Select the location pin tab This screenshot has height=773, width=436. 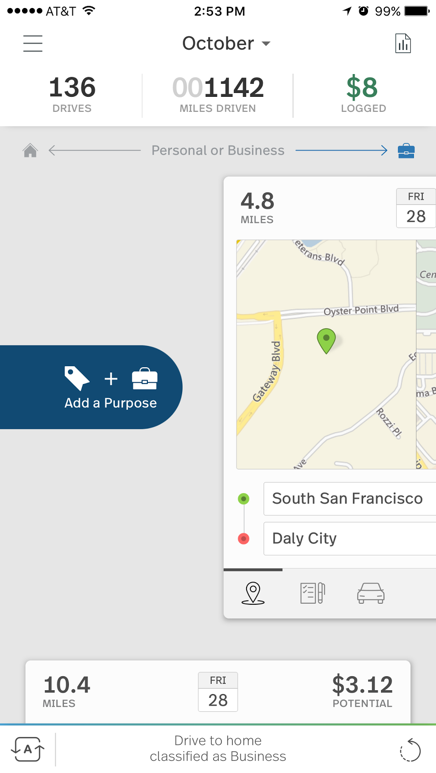253,593
